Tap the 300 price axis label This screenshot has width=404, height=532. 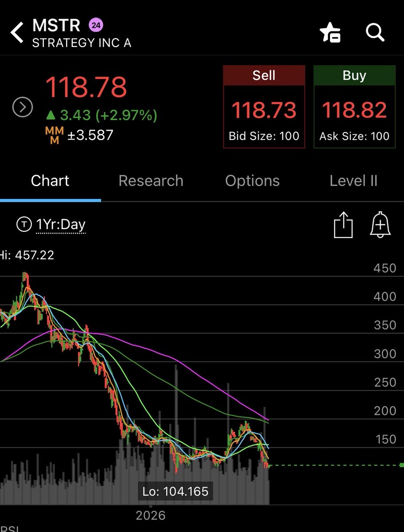pos(385,354)
